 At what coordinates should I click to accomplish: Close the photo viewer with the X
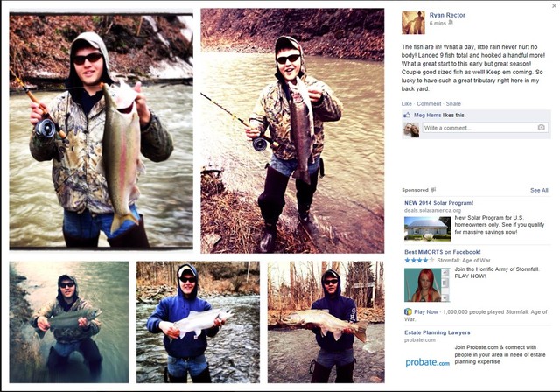pyautogui.click(x=554, y=6)
